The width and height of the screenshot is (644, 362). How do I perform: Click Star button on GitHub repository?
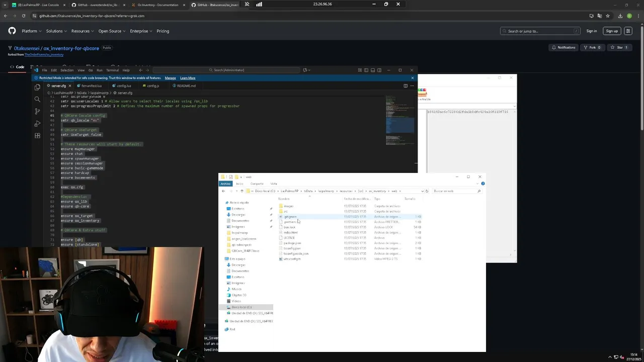(x=619, y=47)
